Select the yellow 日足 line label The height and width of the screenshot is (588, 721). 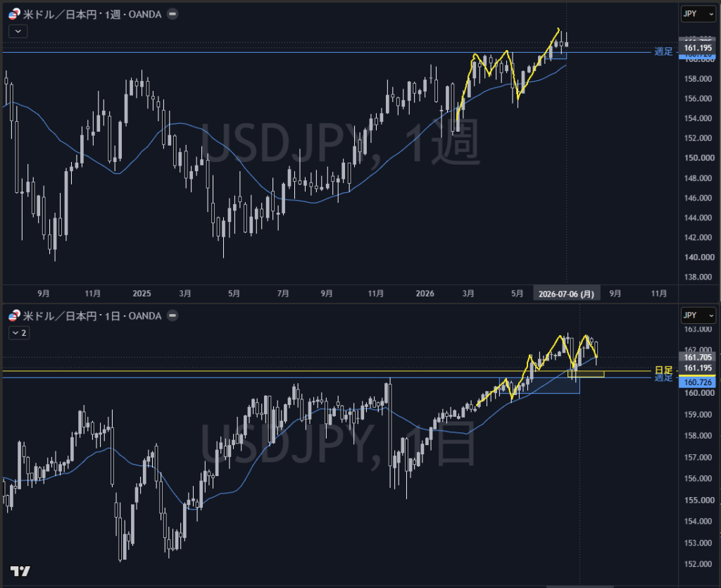coord(663,370)
